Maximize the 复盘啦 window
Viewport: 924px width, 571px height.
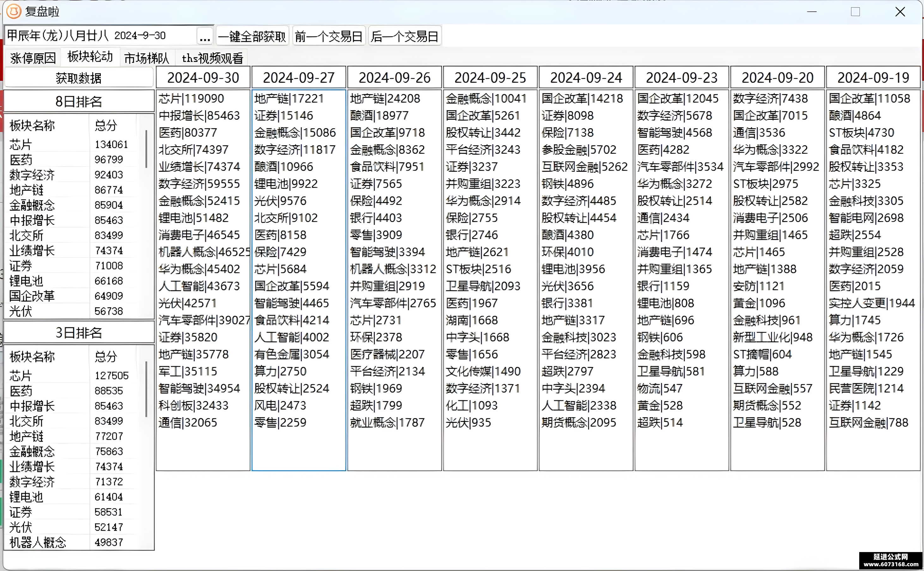[856, 12]
